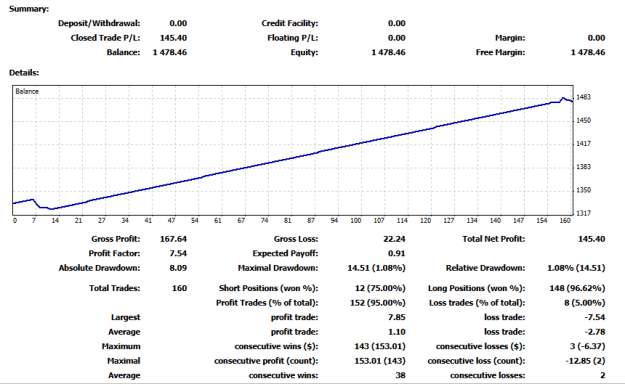The width and height of the screenshot is (625, 384).
Task: Click the 'Credit Facility:' label
Action: [290, 23]
